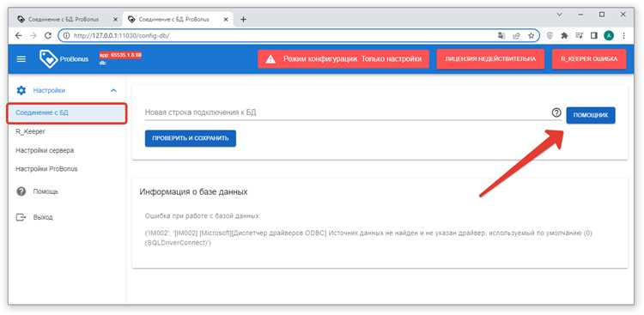Click the help circle icon near connection field
The image size is (644, 315).
tap(556, 112)
